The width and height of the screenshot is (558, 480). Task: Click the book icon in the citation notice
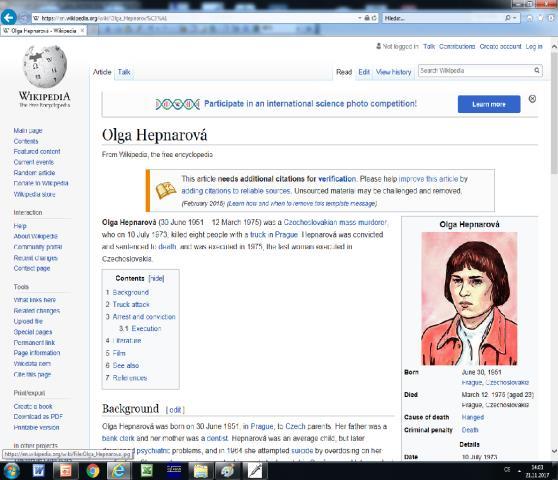pos(166,190)
